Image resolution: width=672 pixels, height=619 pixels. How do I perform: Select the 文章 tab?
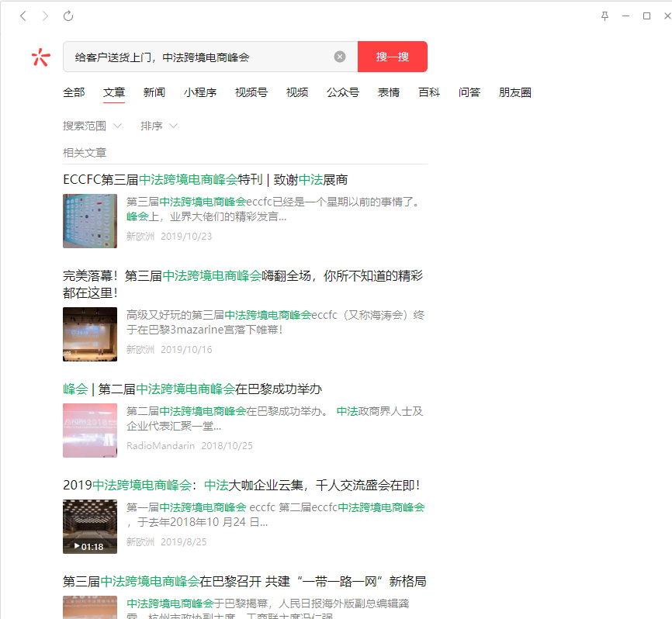tap(114, 92)
